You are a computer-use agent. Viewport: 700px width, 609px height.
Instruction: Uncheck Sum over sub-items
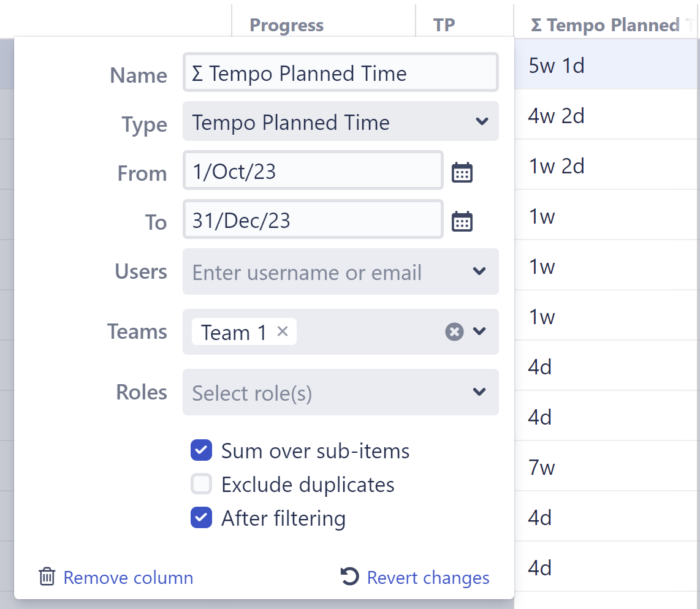pyautogui.click(x=200, y=450)
